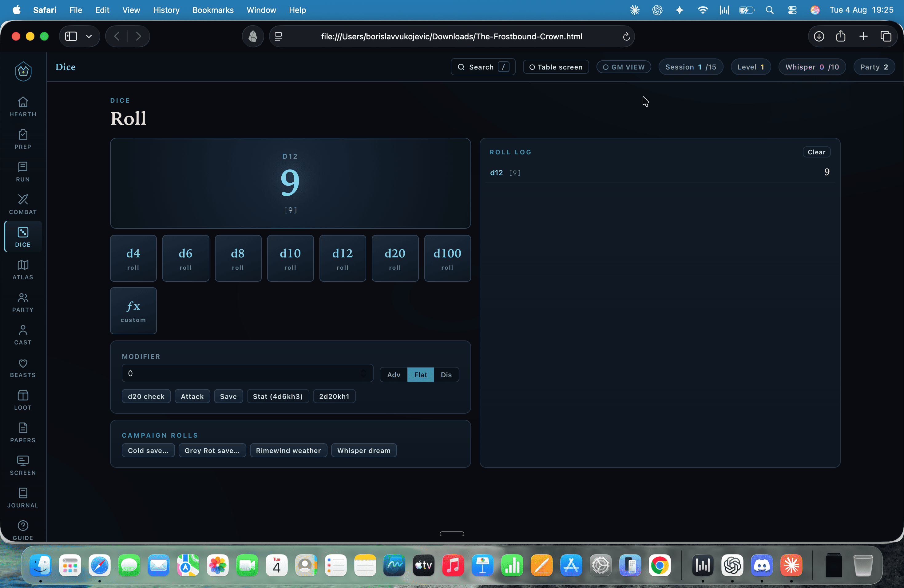Roll the d12 die
The image size is (904, 588).
coord(343,258)
